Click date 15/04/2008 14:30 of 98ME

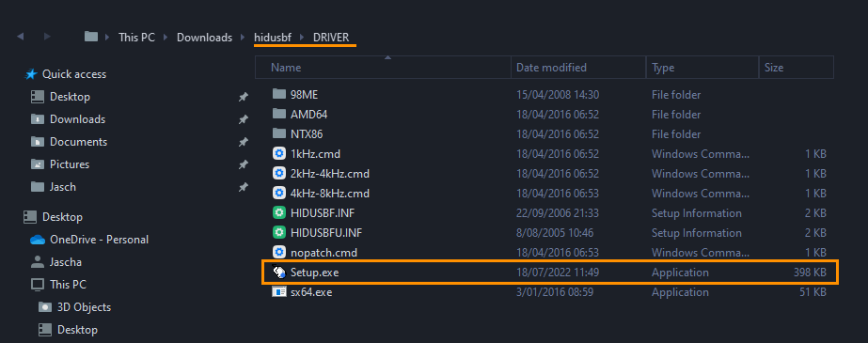(558, 95)
